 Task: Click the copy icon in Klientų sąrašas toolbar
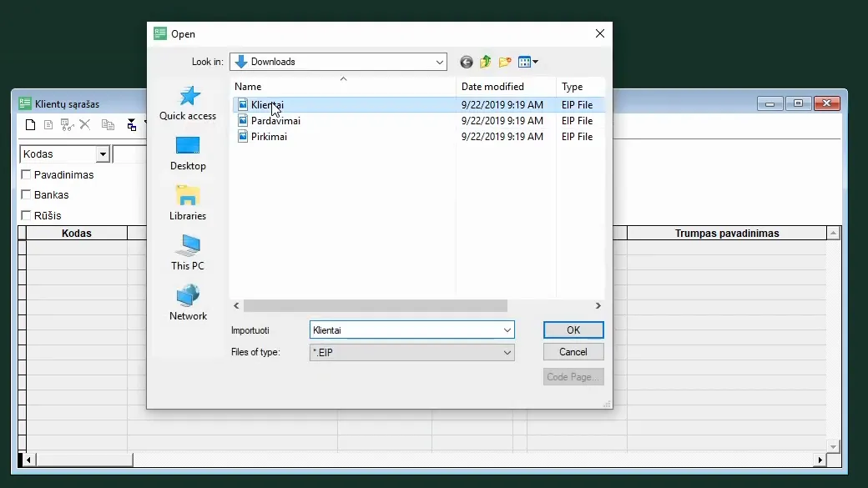click(x=108, y=125)
